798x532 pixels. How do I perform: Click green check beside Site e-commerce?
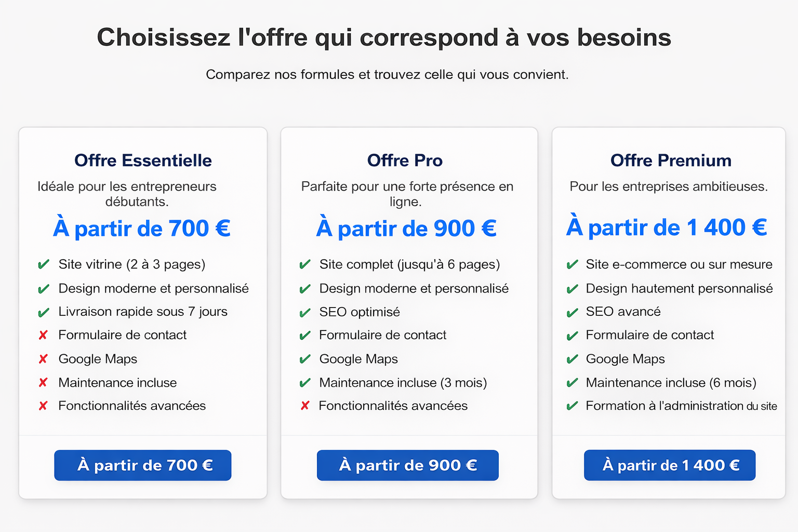point(572,265)
